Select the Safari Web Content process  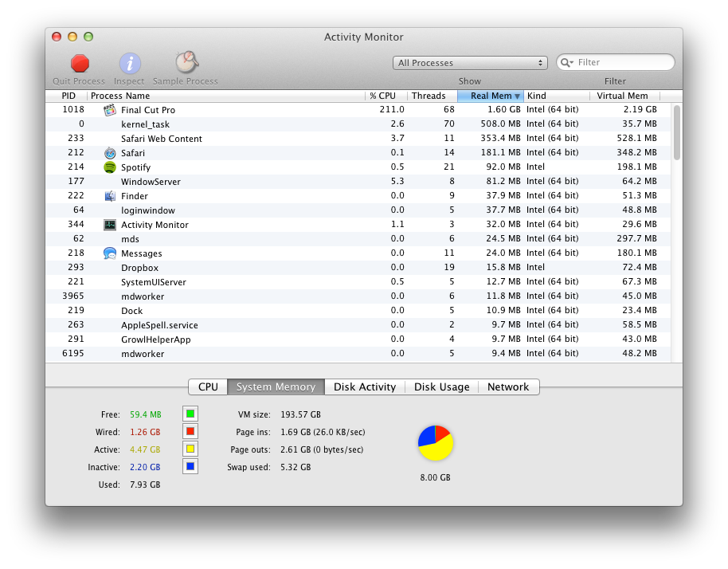tap(358, 139)
